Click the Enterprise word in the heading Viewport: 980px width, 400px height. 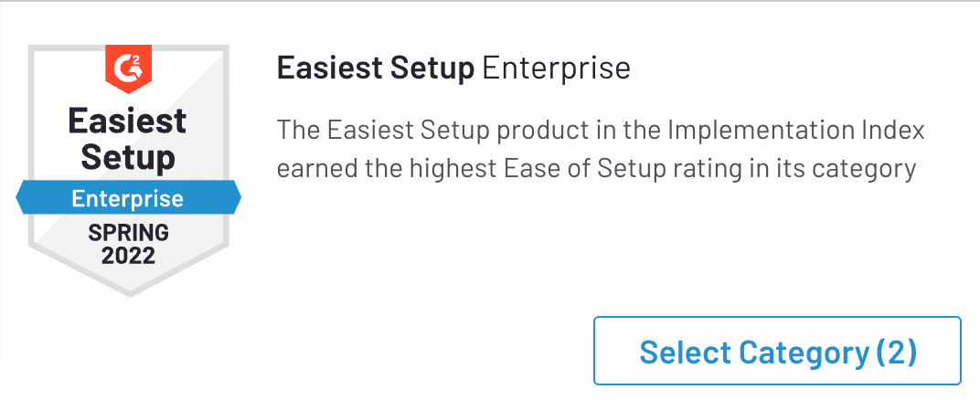(556, 69)
